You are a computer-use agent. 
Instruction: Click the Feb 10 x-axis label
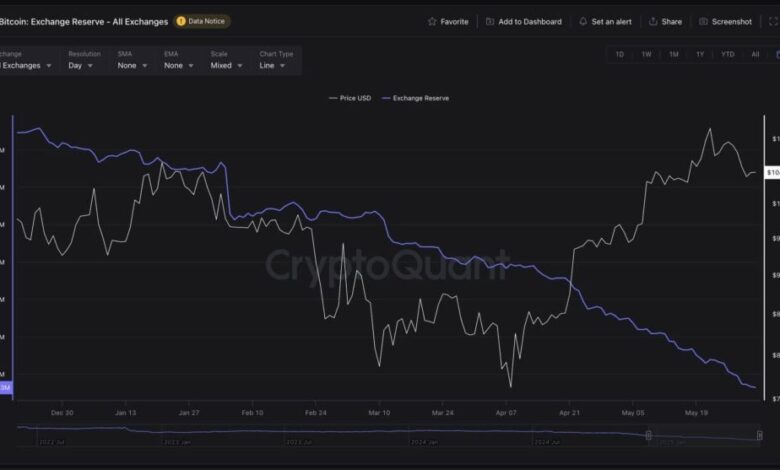coord(253,413)
